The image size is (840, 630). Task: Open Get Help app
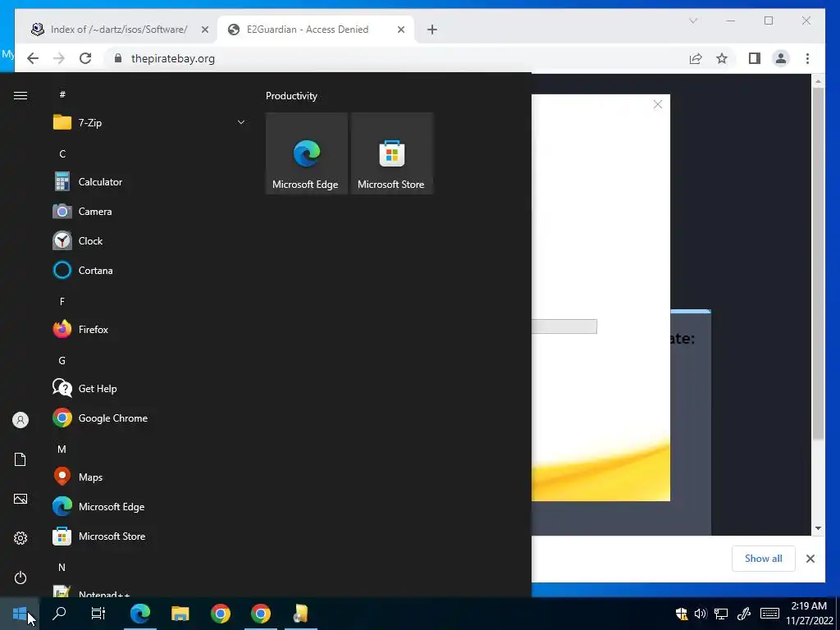[148, 388]
